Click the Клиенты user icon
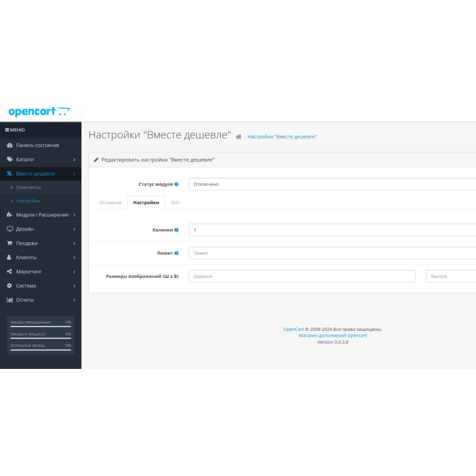This screenshot has width=476, height=476. coord(9,257)
